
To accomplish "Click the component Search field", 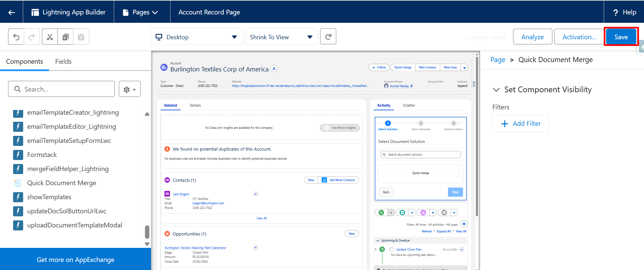I will [x=61, y=89].
